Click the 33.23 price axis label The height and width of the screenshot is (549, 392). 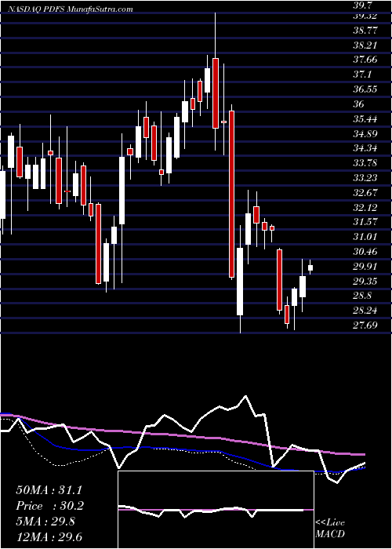[x=366, y=178]
